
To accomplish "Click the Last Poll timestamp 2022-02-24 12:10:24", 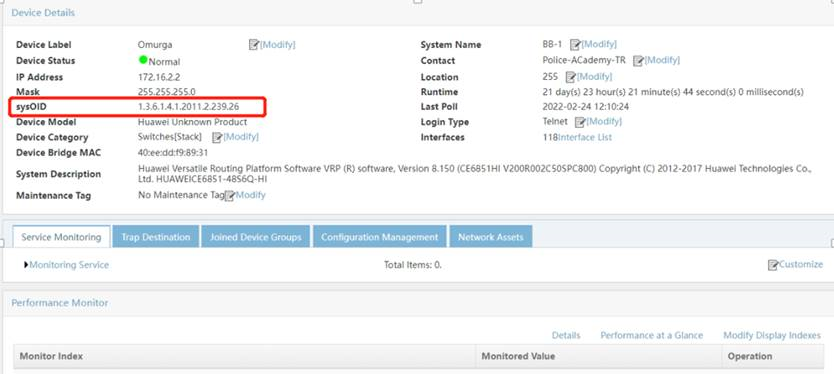I will click(586, 106).
